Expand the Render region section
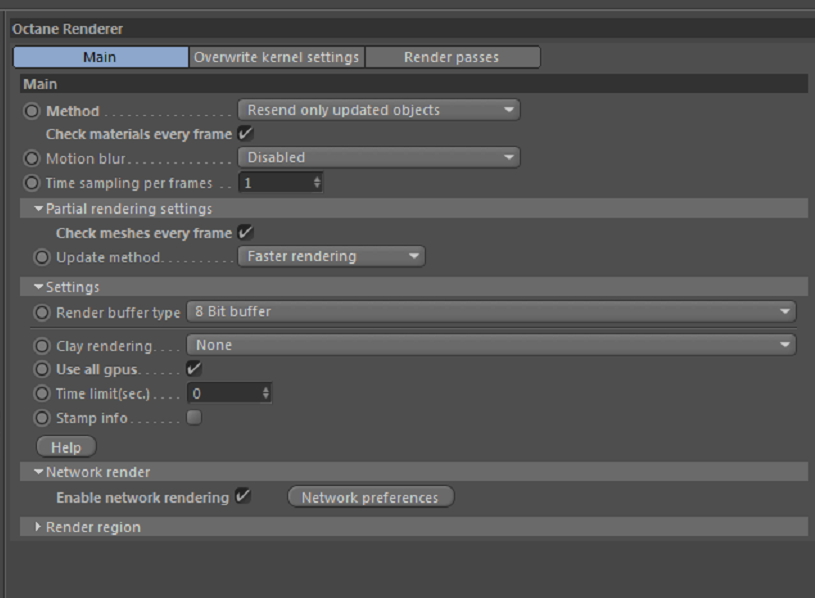This screenshot has height=598, width=815. click(x=38, y=527)
